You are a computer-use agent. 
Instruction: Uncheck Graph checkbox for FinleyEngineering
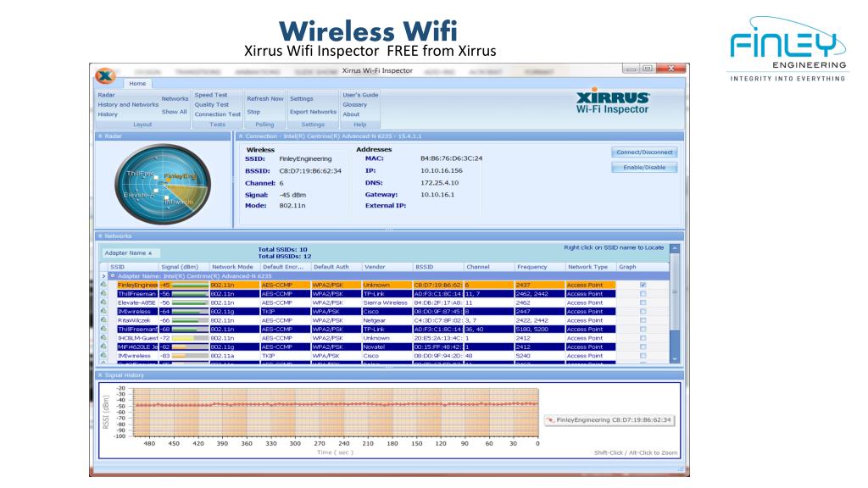point(643,285)
